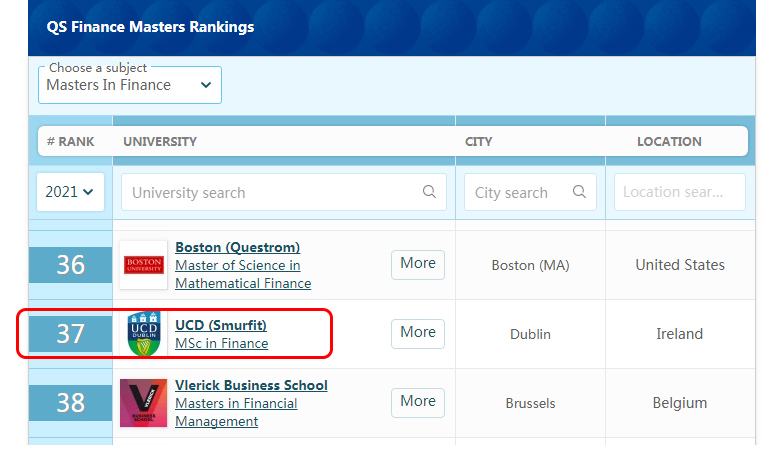The image size is (776, 457).
Task: Open the Choose a subject dropdown
Action: click(130, 85)
